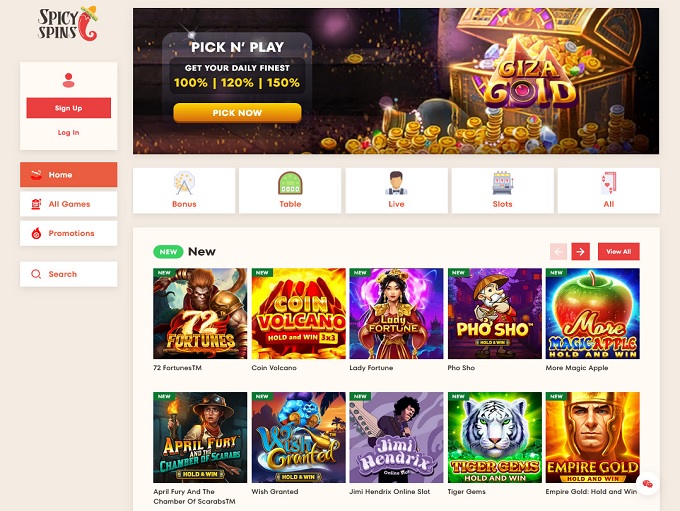The width and height of the screenshot is (680, 511).
Task: Click the previous arrow in New section
Action: (x=558, y=252)
